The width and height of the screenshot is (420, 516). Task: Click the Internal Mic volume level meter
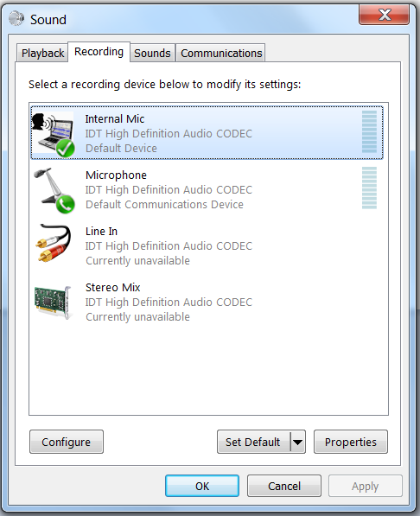[369, 131]
